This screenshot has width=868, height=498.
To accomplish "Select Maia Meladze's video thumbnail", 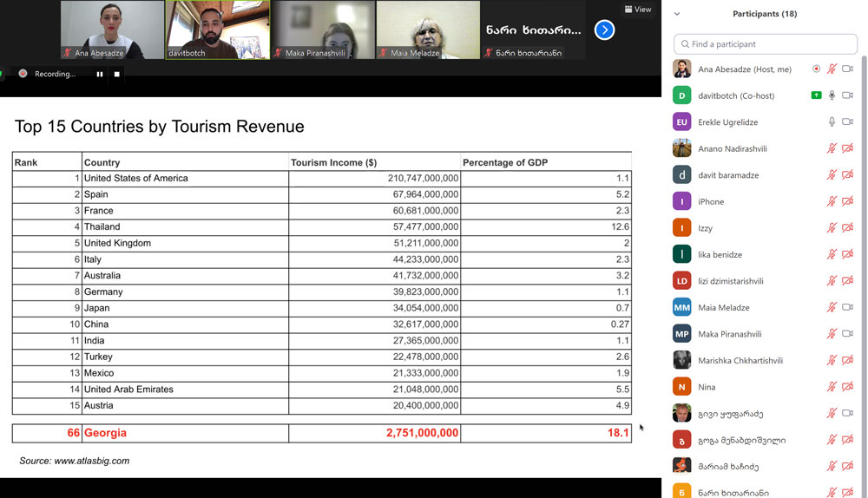I will pos(428,29).
